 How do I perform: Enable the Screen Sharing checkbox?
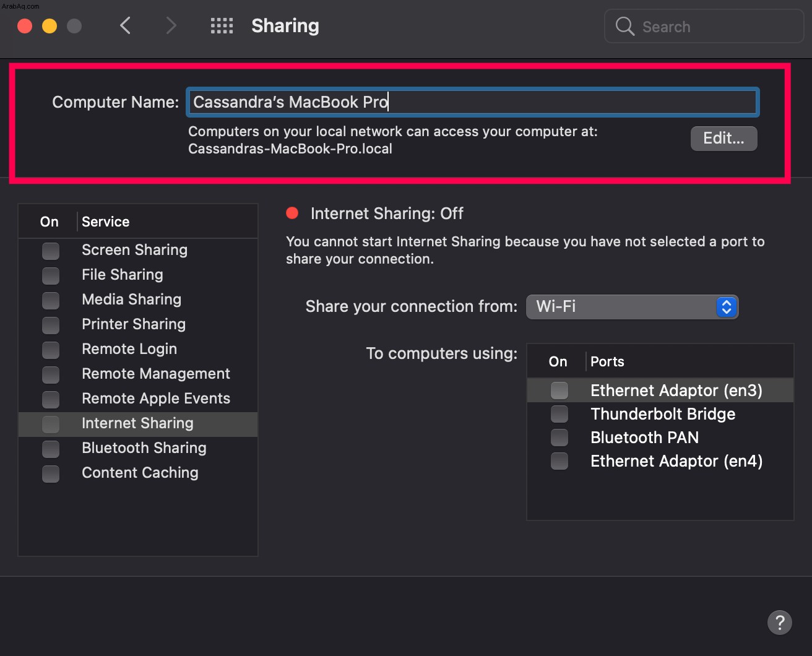click(51, 251)
